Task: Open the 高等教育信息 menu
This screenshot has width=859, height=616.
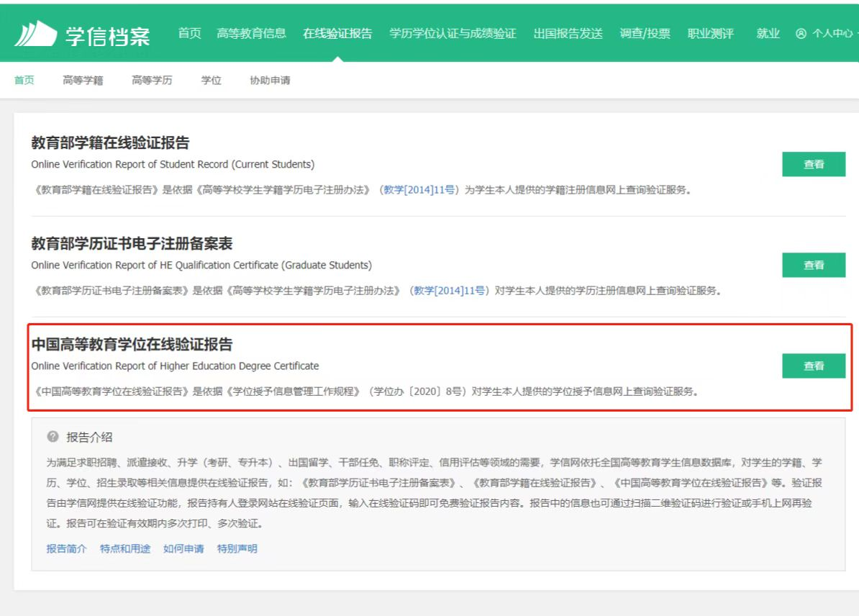Action: coord(252,33)
